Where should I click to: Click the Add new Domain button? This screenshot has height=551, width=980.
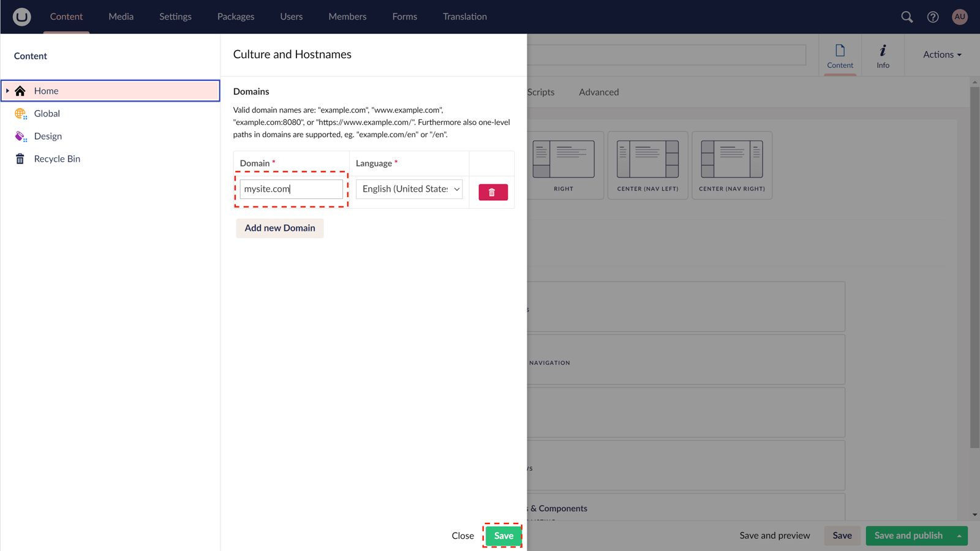(x=279, y=228)
